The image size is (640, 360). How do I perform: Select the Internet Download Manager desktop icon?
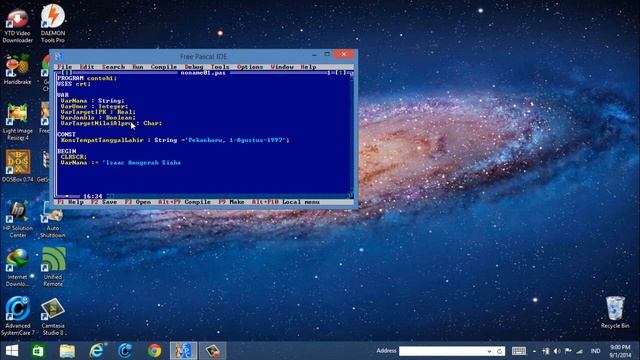[17, 268]
